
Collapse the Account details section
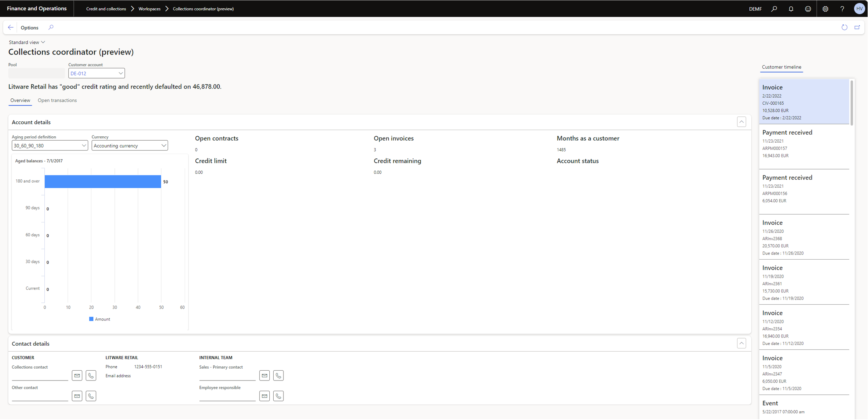(x=741, y=122)
